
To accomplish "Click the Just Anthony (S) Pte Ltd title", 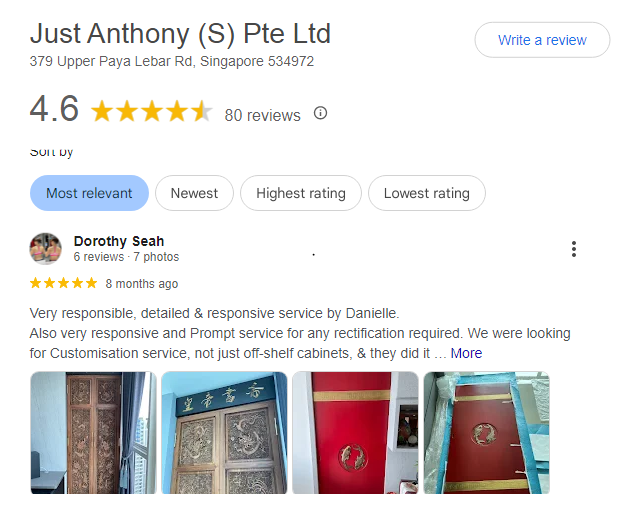I will pyautogui.click(x=180, y=33).
